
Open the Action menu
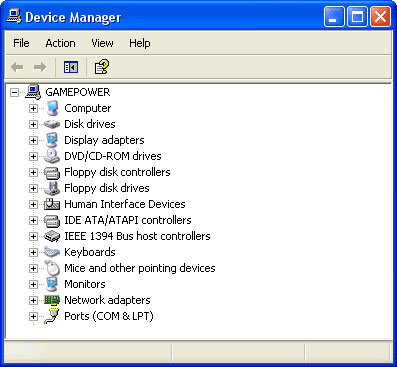coord(60,43)
